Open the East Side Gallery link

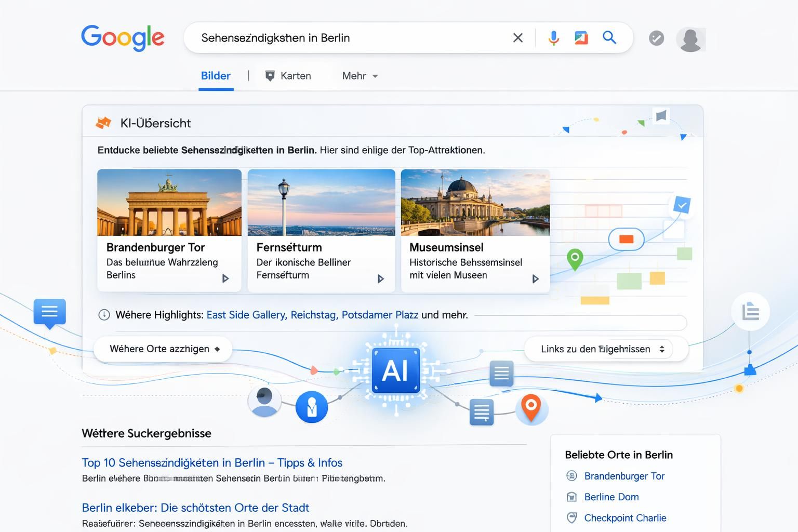point(247,315)
